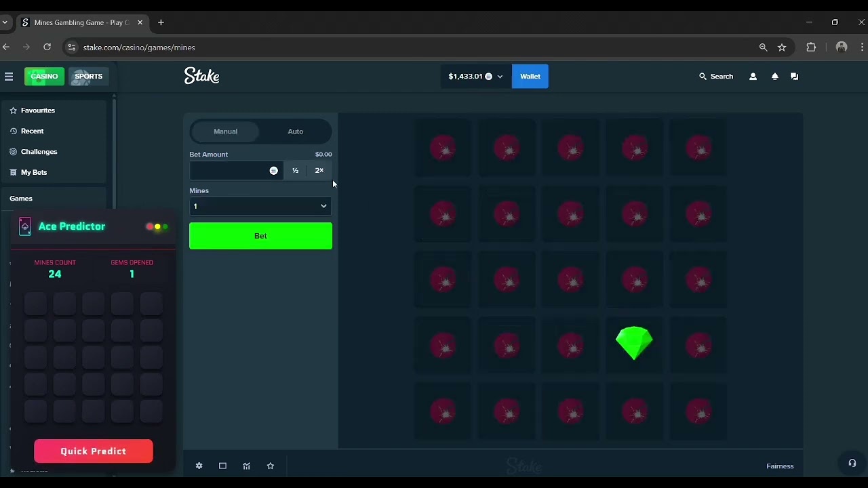Click the green dot in Ace Predictor
This screenshot has height=488, width=868.
[x=165, y=227]
